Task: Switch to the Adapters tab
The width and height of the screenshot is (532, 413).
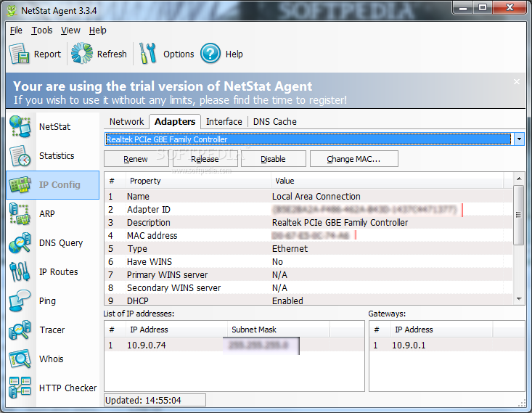Action: click(175, 121)
